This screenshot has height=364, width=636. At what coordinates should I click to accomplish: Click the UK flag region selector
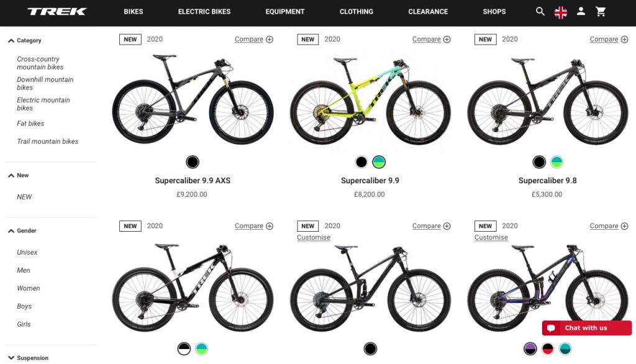coord(561,12)
